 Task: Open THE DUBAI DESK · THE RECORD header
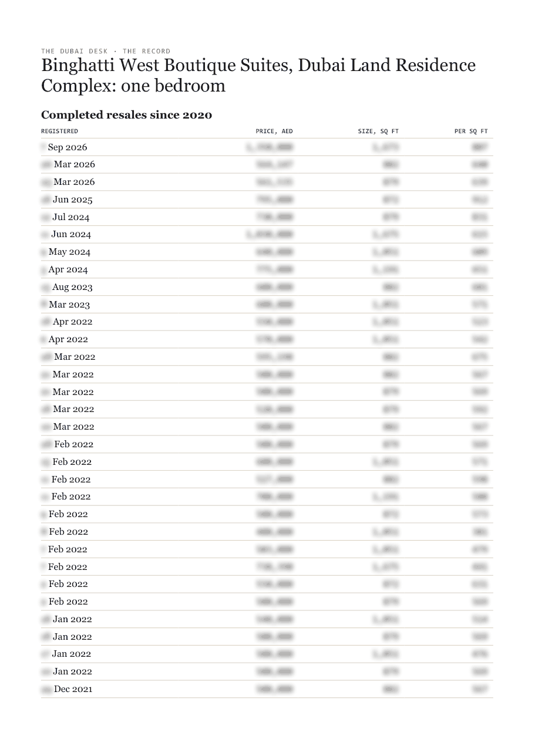coord(106,51)
